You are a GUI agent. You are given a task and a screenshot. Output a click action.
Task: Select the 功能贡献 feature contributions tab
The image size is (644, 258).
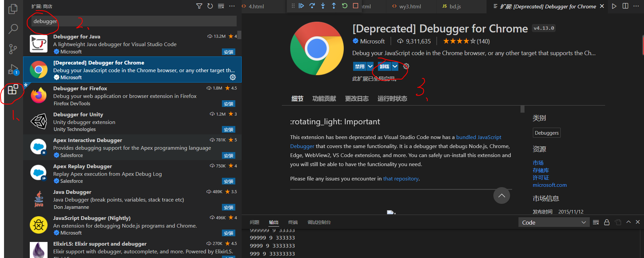pos(324,99)
